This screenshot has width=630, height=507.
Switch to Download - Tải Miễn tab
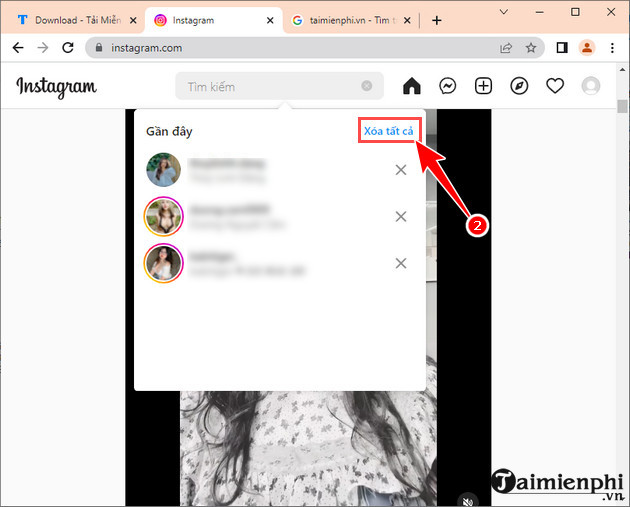click(x=70, y=20)
